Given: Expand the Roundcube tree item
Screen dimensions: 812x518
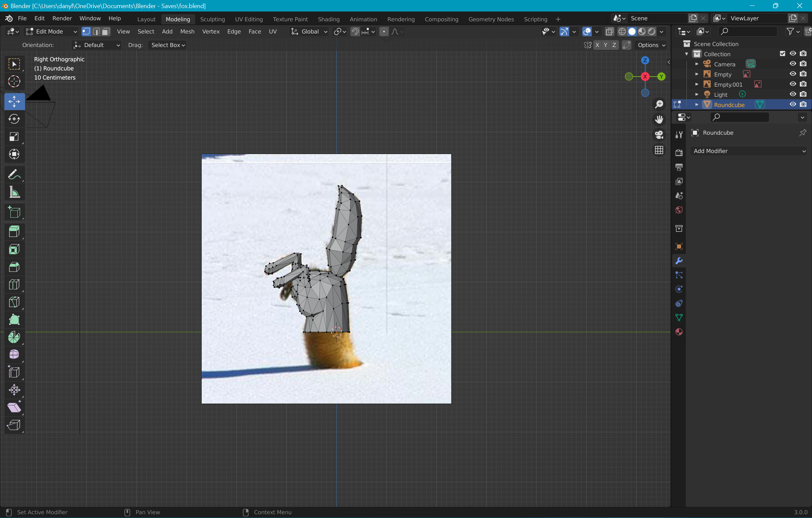Looking at the screenshot, I should click(697, 105).
